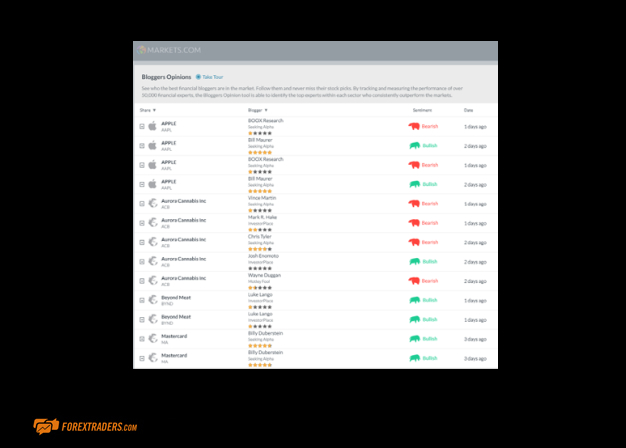Image resolution: width=626 pixels, height=448 pixels.
Task: Open blogger Josh Enomoto
Action: pos(263,256)
